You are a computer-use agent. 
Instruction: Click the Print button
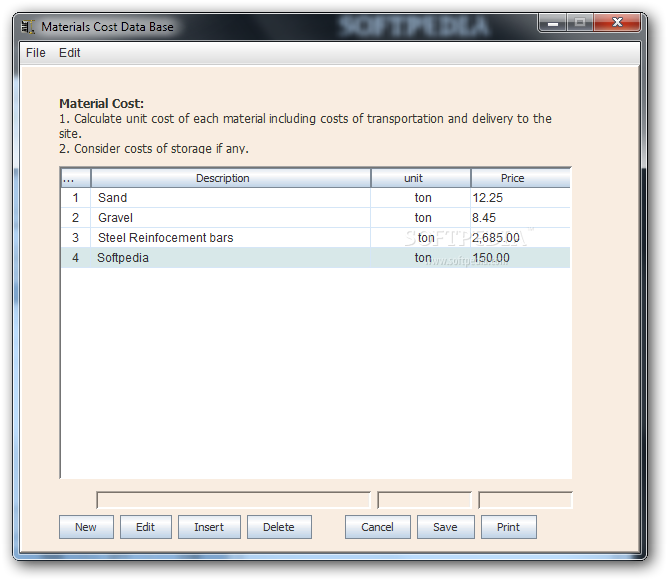click(x=509, y=527)
